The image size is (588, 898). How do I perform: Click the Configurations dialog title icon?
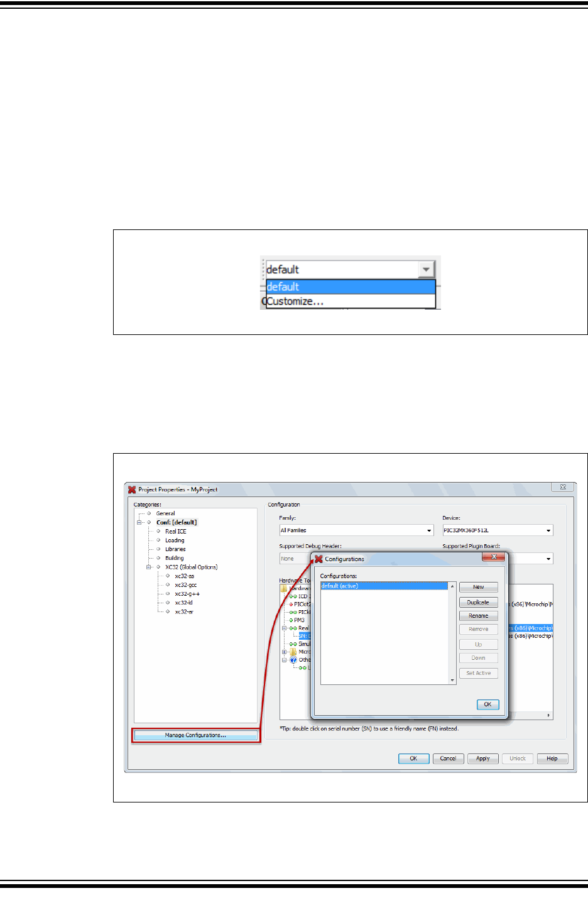pos(319,559)
